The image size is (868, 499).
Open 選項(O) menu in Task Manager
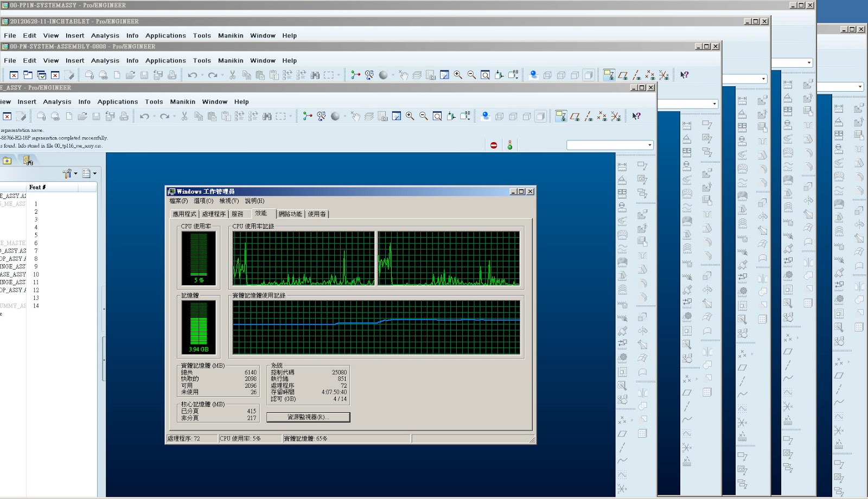[203, 201]
